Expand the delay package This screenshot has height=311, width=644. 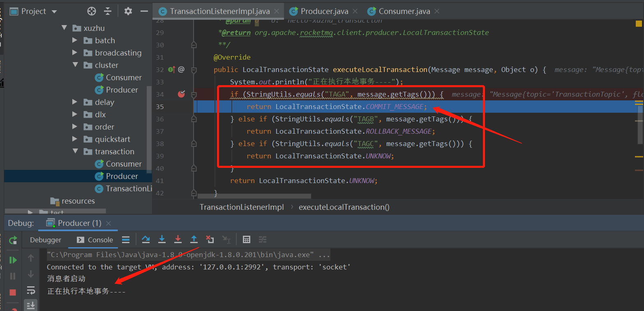pos(75,102)
